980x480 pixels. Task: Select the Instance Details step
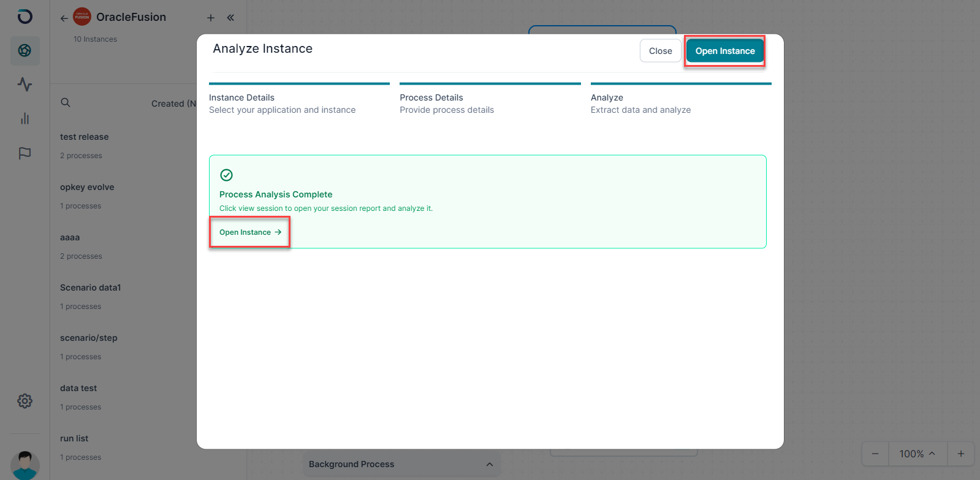[299, 98]
